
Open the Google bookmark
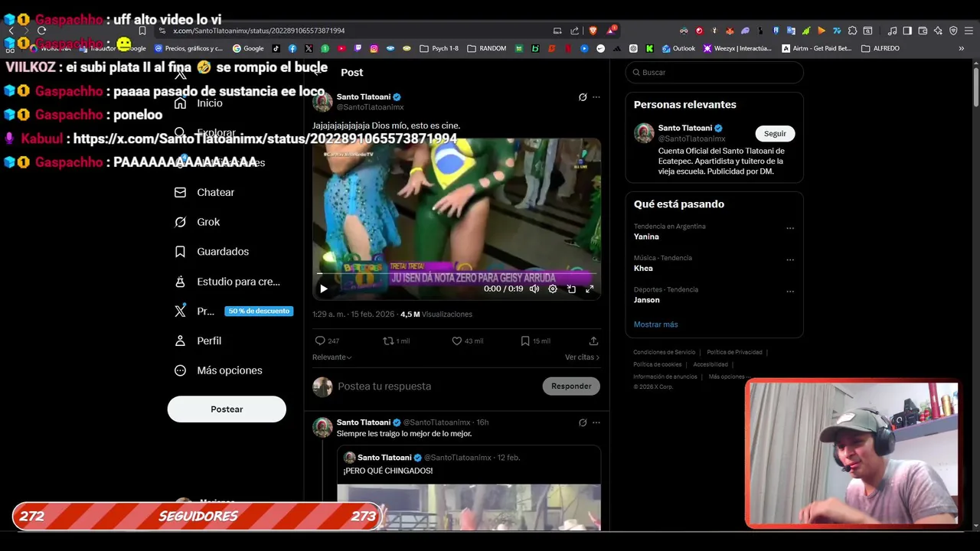[x=248, y=48]
